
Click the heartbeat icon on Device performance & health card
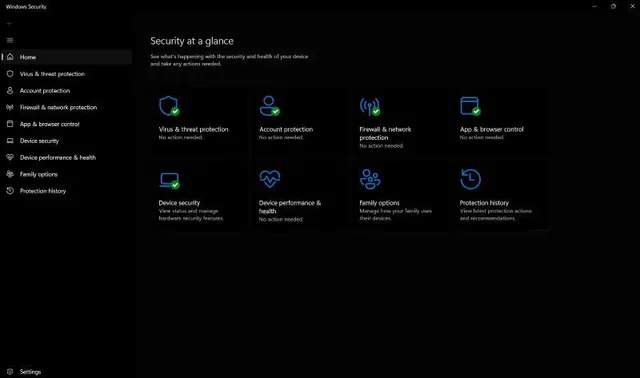pyautogui.click(x=270, y=179)
